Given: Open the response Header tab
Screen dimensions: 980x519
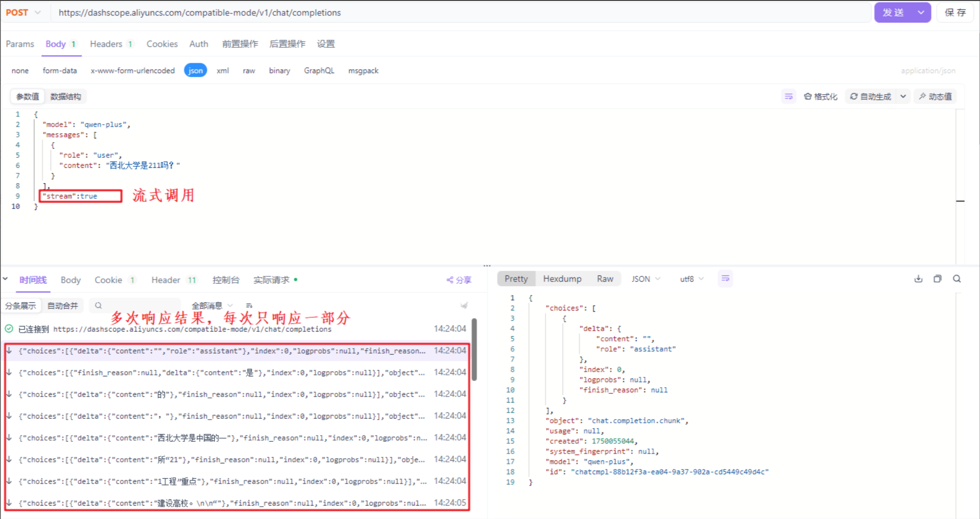Looking at the screenshot, I should click(x=174, y=280).
